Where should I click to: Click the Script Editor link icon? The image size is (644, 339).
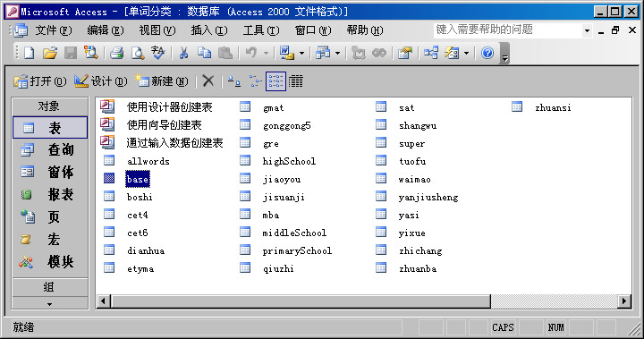pos(379,53)
